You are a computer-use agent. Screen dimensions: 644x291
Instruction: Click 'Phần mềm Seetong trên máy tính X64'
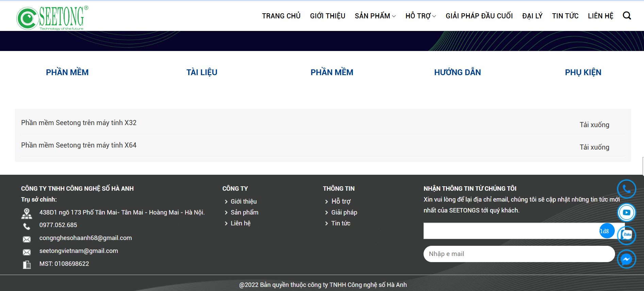(79, 145)
